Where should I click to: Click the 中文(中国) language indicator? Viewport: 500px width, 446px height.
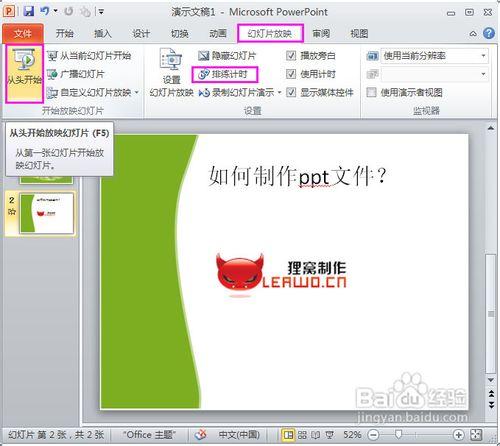click(x=239, y=435)
